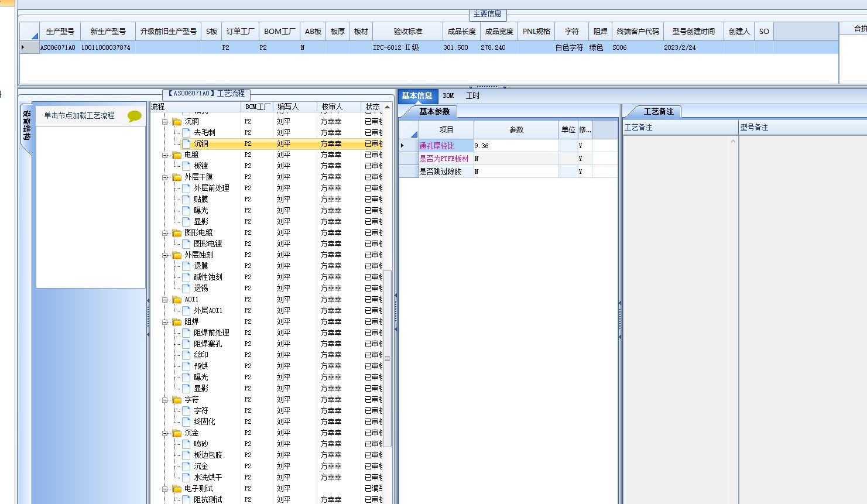Click the folder icon beside 阻焊
This screenshot has height=504, width=867.
coord(177,322)
